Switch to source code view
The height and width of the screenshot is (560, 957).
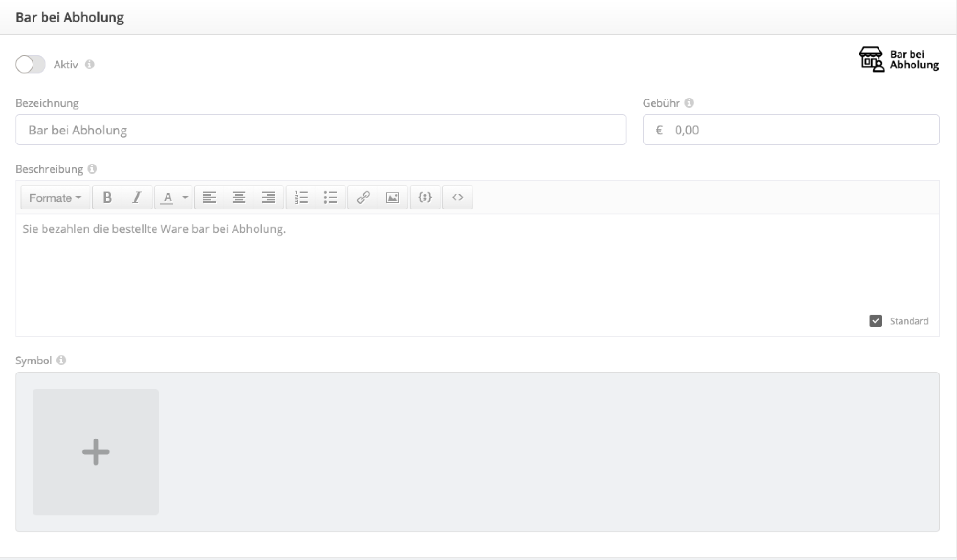pos(457,198)
